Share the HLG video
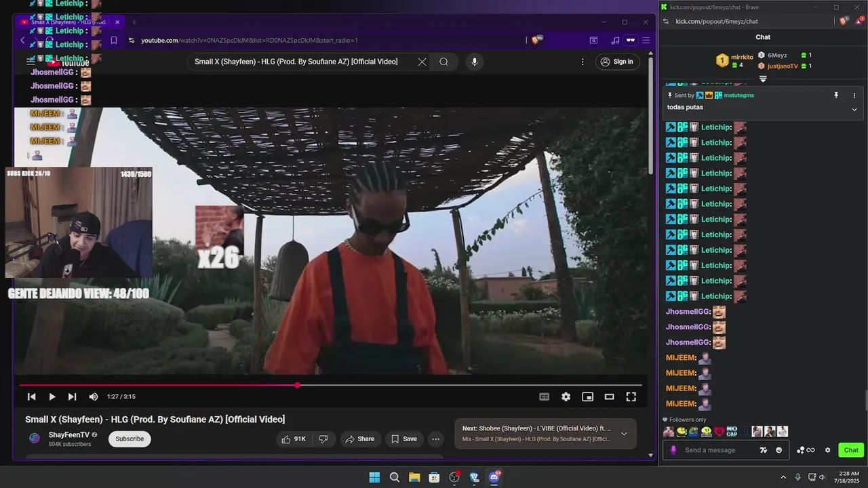The width and height of the screenshot is (868, 488). click(x=359, y=439)
